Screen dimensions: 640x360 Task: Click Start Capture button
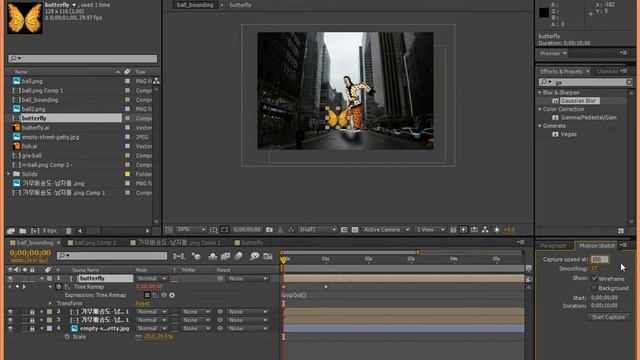(x=608, y=317)
